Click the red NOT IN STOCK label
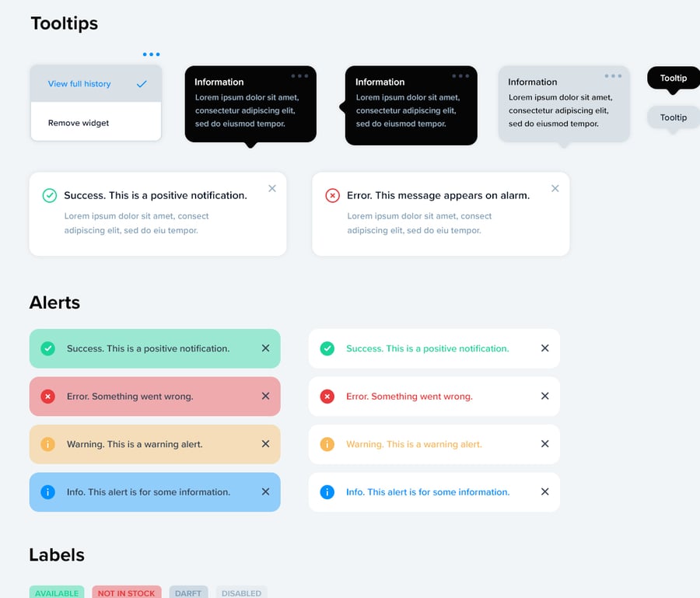The width and height of the screenshot is (700, 598). point(126,593)
